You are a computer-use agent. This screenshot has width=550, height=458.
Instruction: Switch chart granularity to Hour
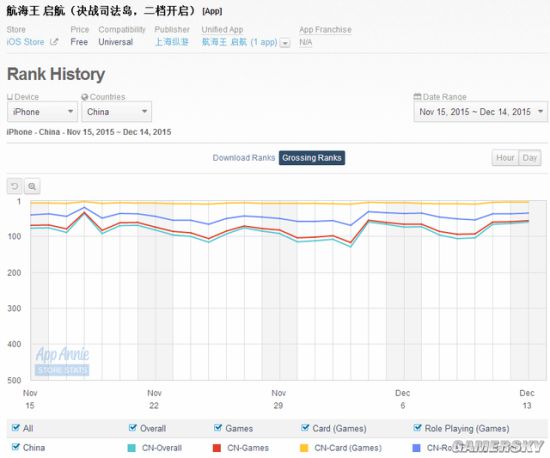pos(505,158)
